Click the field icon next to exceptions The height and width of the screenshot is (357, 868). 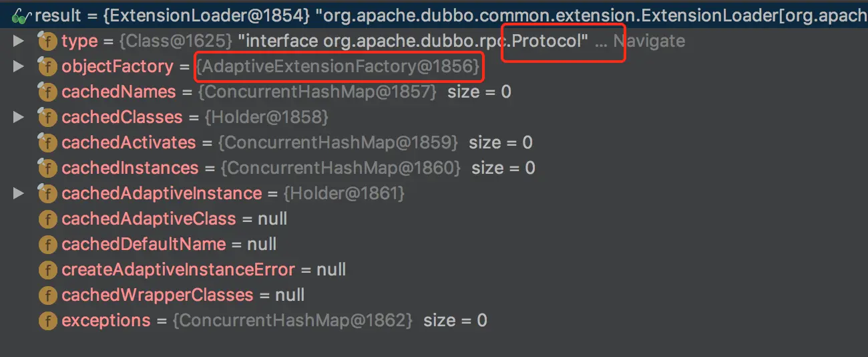pos(47,321)
